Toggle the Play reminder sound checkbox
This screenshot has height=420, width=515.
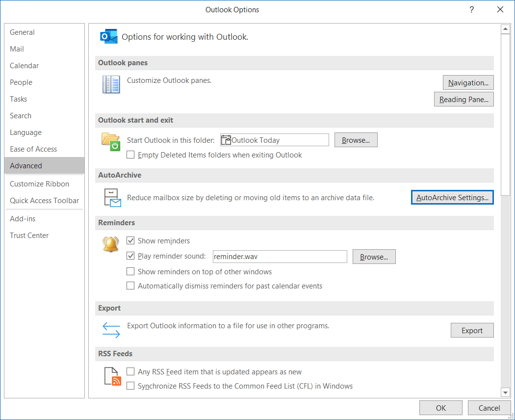[130, 256]
